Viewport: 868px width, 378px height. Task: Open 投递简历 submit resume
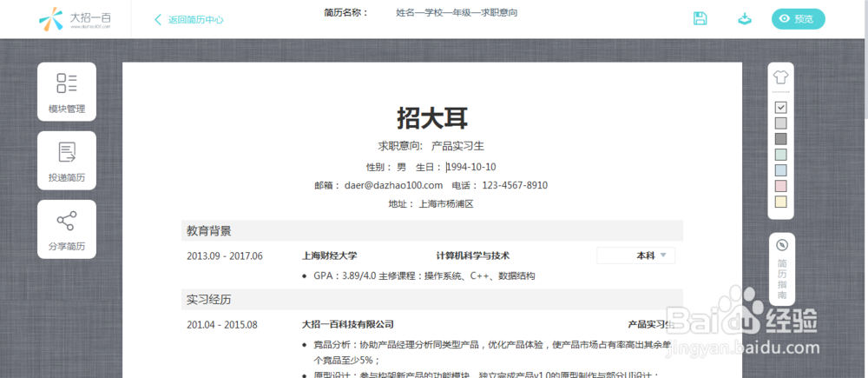(67, 161)
